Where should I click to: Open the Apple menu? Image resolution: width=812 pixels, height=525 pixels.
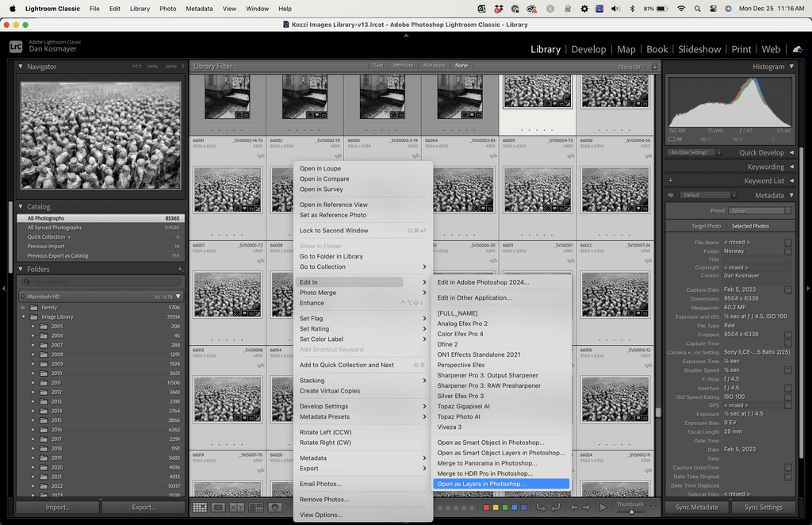[13, 9]
